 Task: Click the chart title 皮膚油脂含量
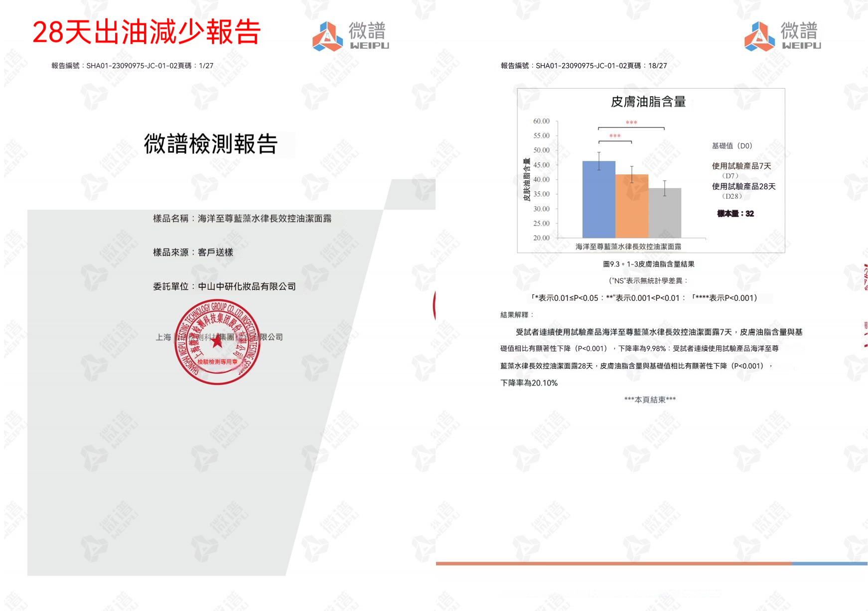pos(648,102)
